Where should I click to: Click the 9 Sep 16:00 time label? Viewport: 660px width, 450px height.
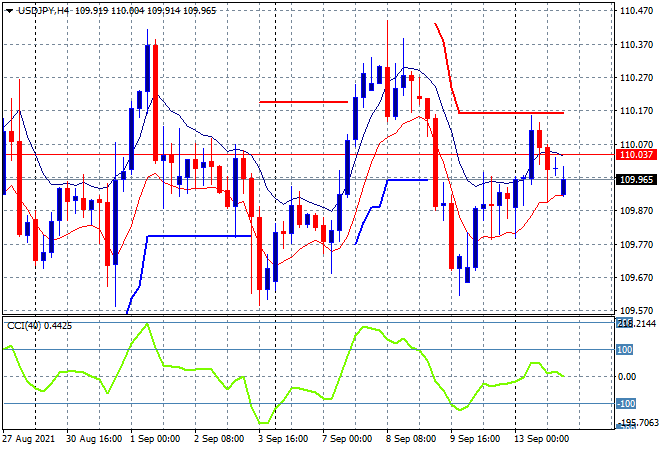click(475, 439)
